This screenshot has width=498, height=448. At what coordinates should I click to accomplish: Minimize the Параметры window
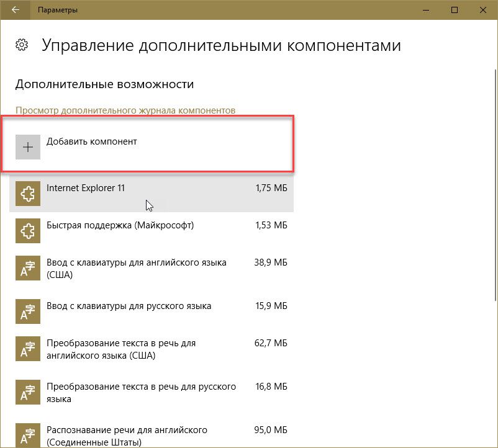point(425,10)
